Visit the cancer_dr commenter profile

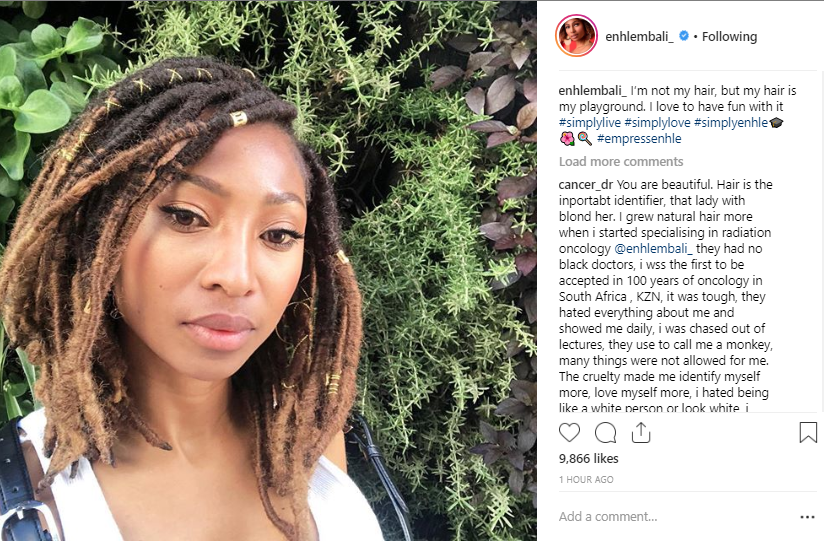pos(585,185)
